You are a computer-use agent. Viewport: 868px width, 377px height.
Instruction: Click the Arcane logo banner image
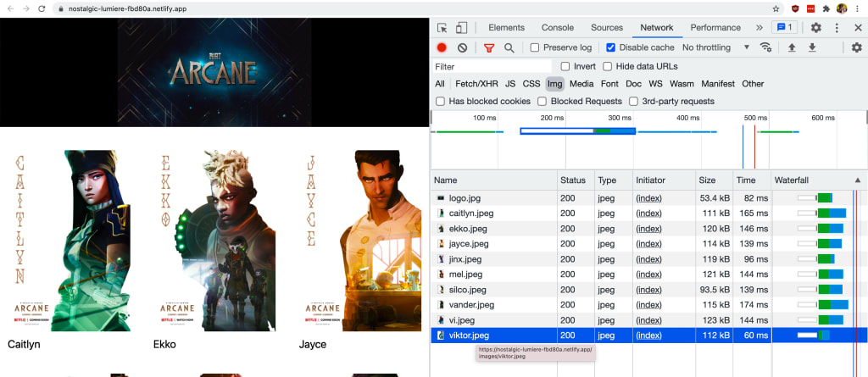(214, 73)
